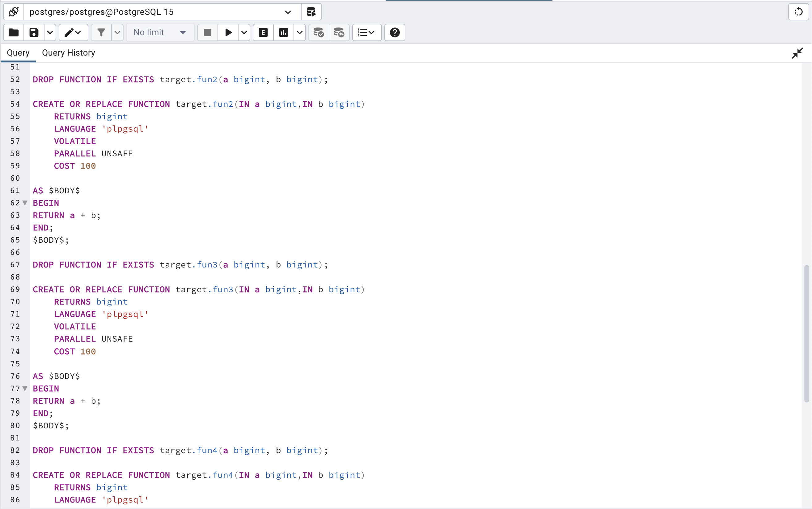The image size is (812, 509).
Task: Click the rollback transaction icon
Action: point(339,33)
